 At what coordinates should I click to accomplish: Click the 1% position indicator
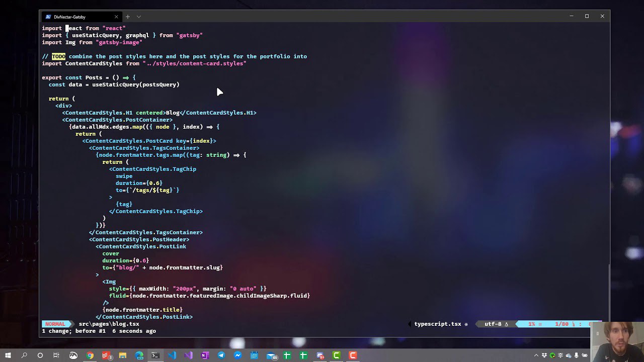[531, 324]
